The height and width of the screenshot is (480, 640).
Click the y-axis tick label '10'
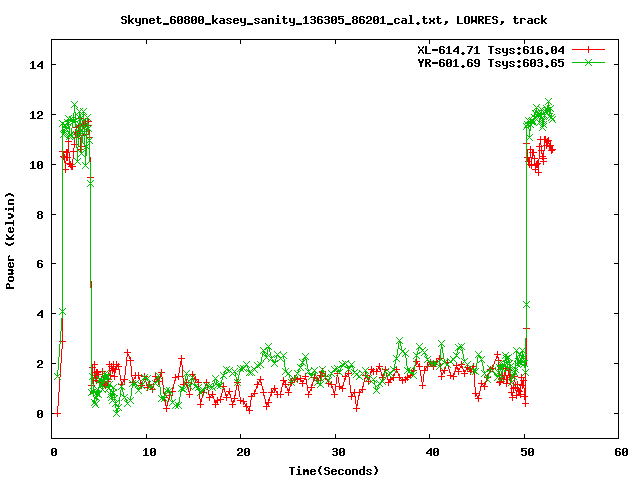coord(36,165)
